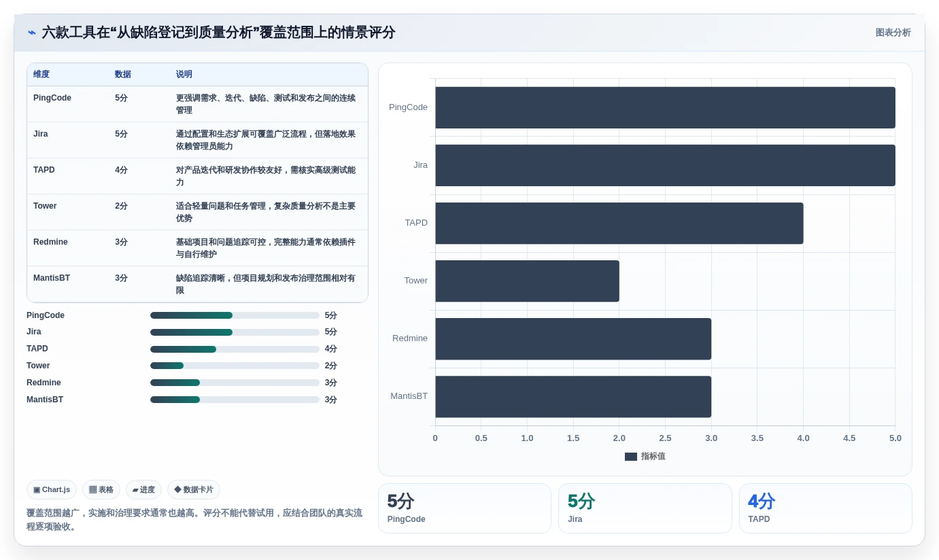Image resolution: width=939 pixels, height=560 pixels.
Task: Click the MantisBT progress bar
Action: click(x=235, y=400)
